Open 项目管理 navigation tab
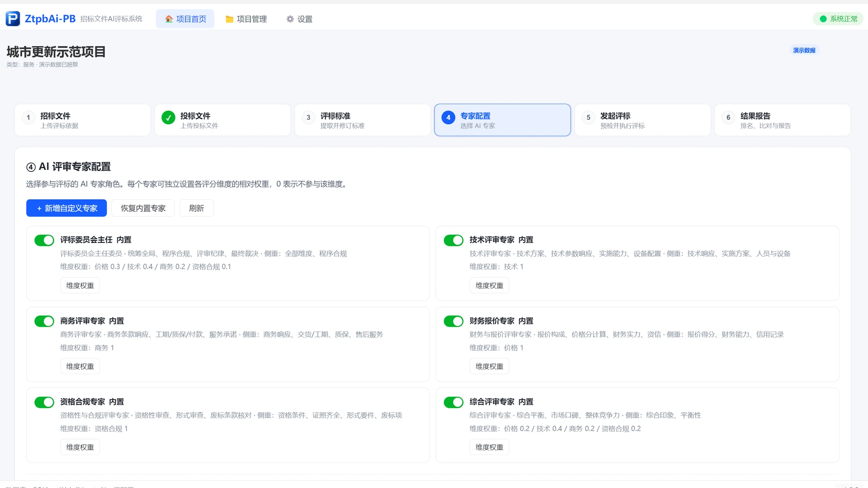This screenshot has height=488, width=868. click(x=246, y=19)
